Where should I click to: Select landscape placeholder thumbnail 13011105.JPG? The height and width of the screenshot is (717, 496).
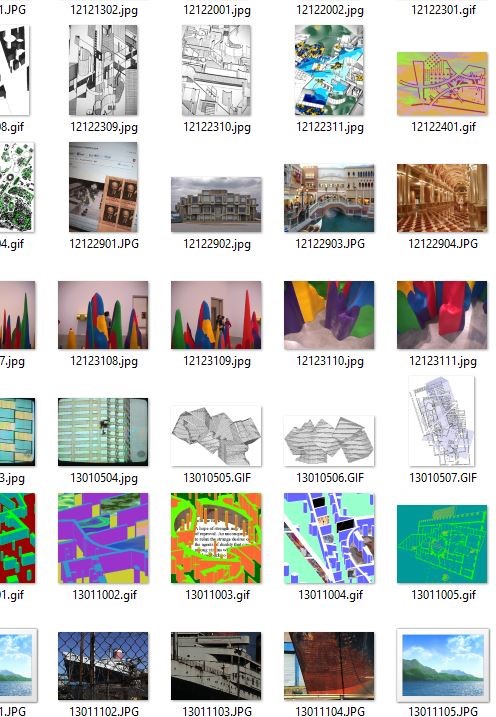pos(443,665)
